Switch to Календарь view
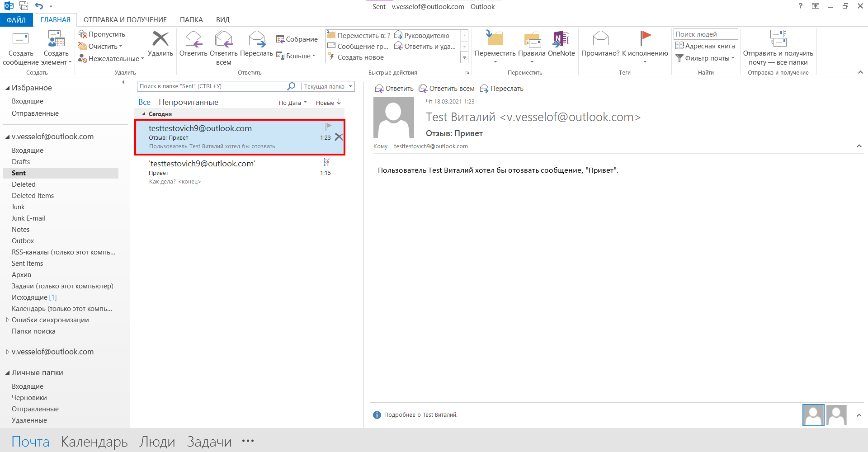This screenshot has height=452, width=868. 94,441
